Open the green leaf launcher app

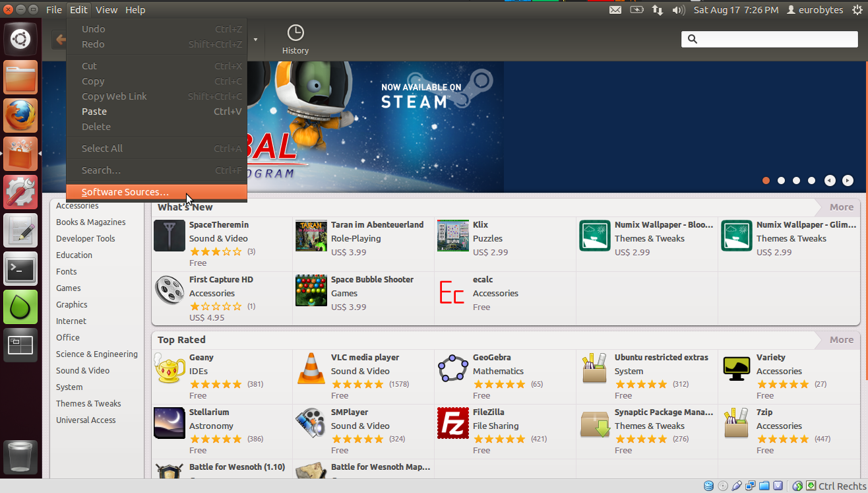coord(20,307)
